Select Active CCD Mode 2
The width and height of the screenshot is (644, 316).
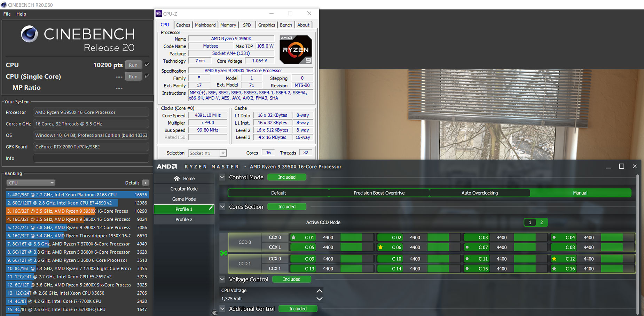542,222
